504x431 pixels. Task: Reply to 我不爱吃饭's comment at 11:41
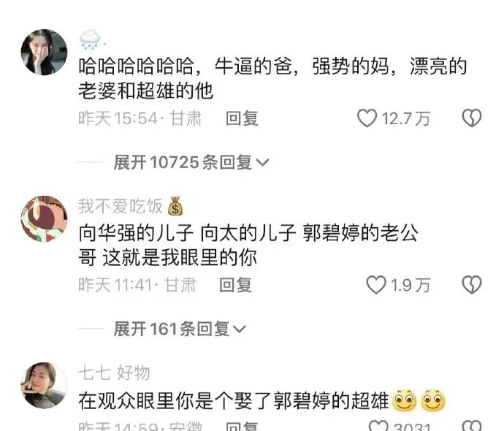235,285
